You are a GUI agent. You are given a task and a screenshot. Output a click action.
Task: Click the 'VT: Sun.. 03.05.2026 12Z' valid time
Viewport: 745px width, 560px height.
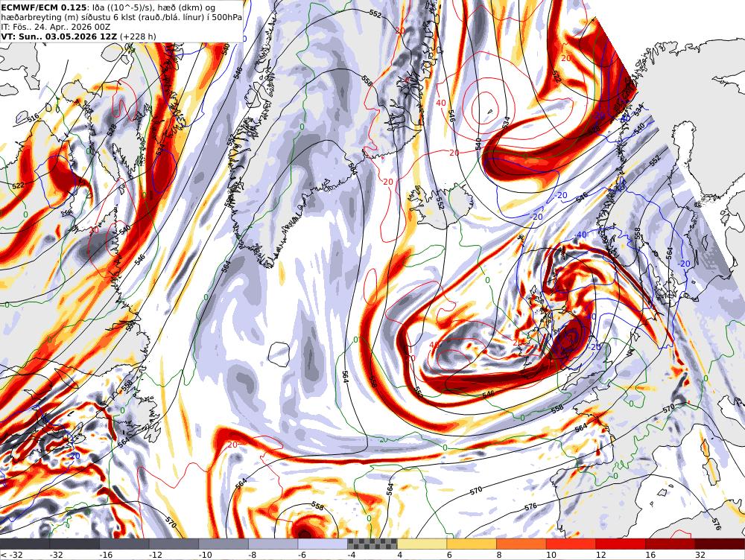pyautogui.click(x=59, y=36)
